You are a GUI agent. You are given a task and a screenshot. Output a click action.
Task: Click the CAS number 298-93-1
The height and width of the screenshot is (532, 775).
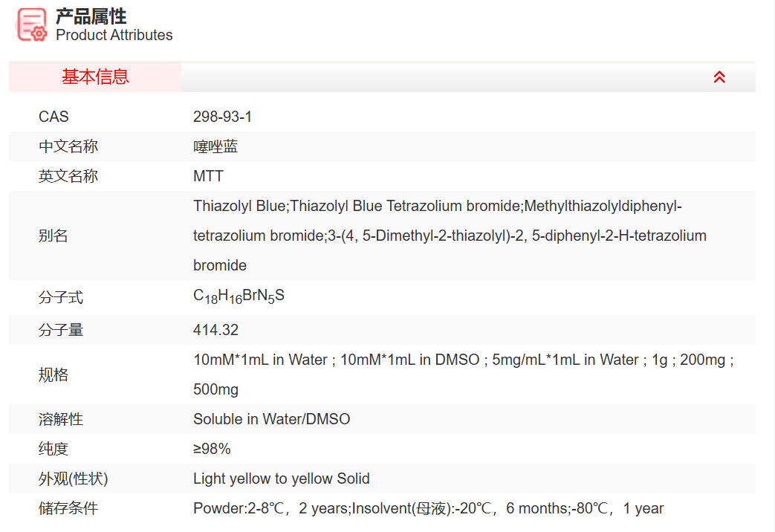222,117
